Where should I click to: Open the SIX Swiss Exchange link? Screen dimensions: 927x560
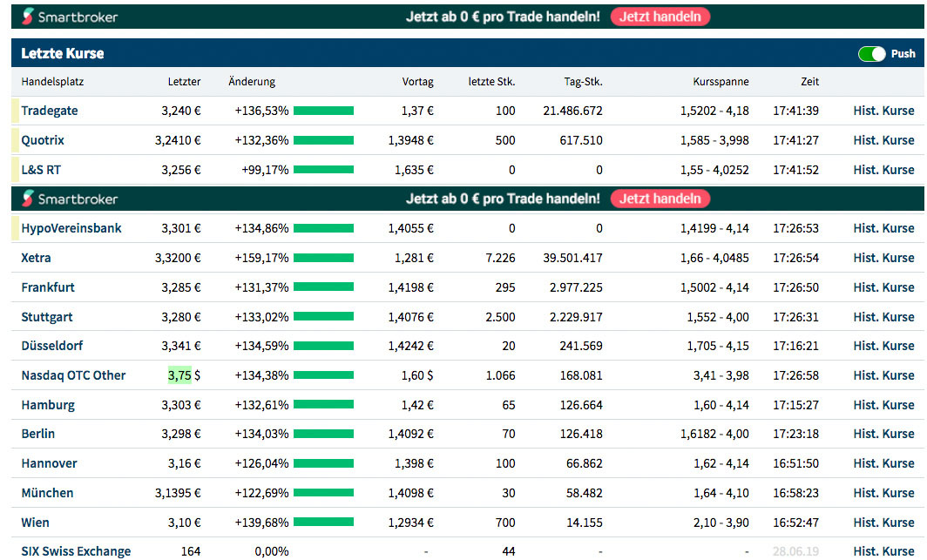tap(76, 551)
